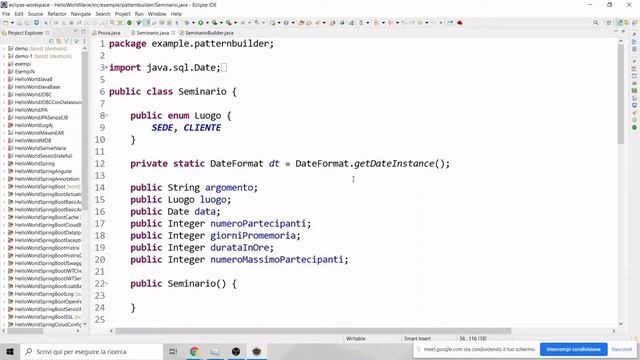Click the editor vertical scrollbar

pyautogui.click(x=621, y=94)
